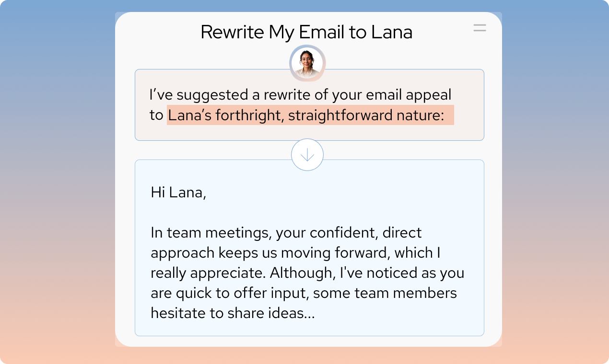Viewport: 609px width, 364px height.
Task: Click the assistant's circular avatar photo
Action: pos(307,63)
